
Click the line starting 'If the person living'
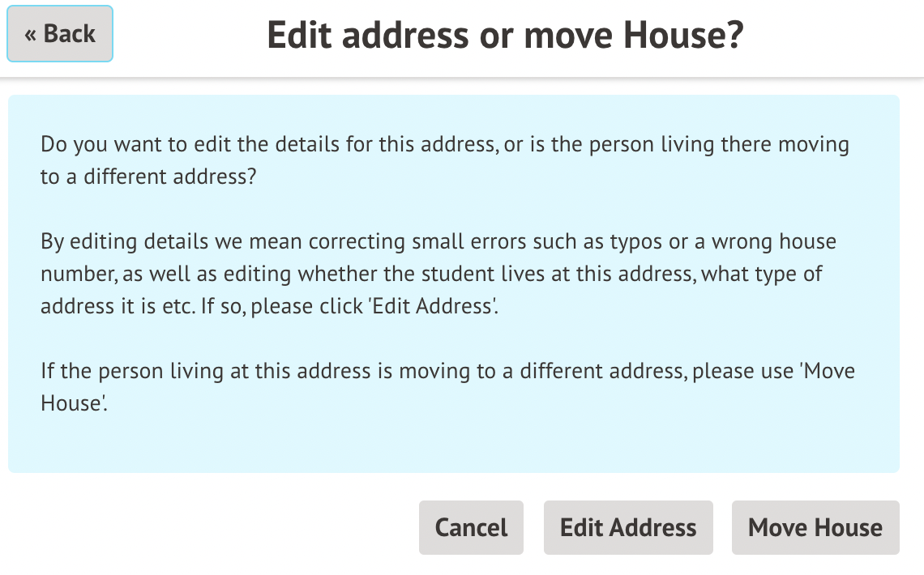(447, 372)
